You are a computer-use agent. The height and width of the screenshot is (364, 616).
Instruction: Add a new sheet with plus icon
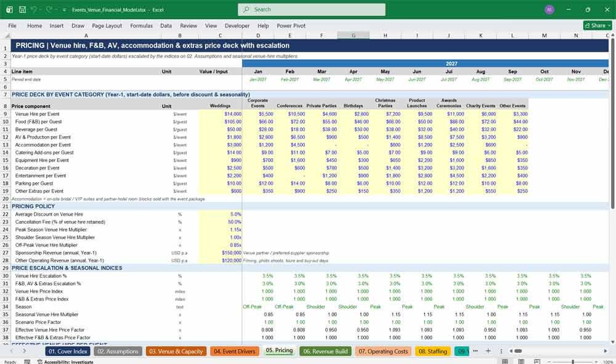pyautogui.click(x=488, y=351)
